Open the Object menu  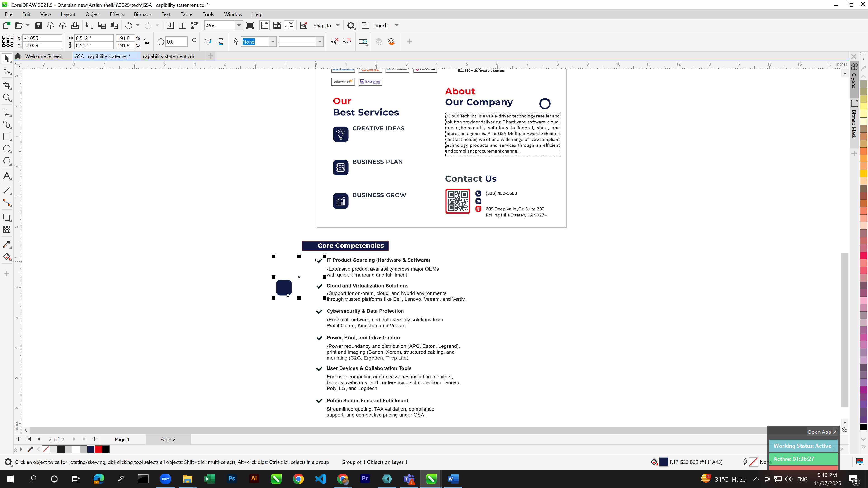(x=93, y=14)
